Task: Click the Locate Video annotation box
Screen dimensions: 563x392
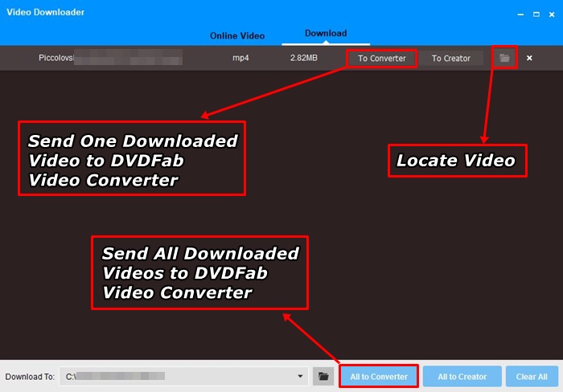Action: pos(456,161)
